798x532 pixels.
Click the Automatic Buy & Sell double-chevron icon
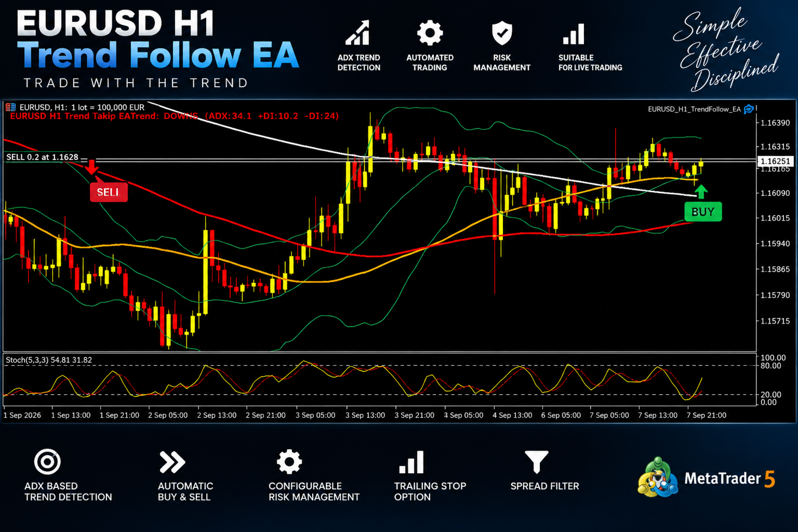[x=172, y=462]
